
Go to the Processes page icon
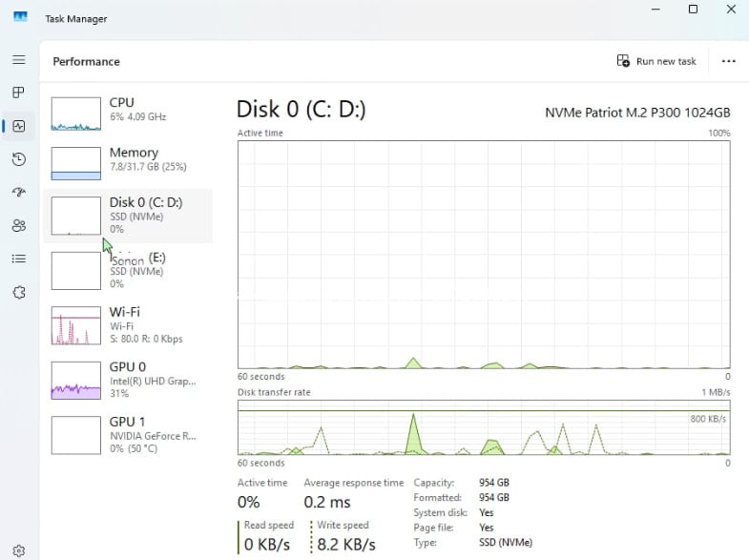(18, 93)
